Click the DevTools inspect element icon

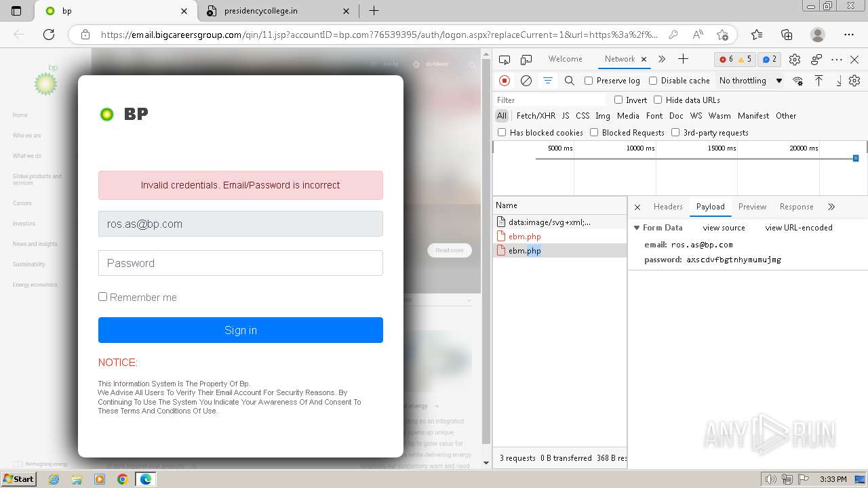click(x=505, y=60)
